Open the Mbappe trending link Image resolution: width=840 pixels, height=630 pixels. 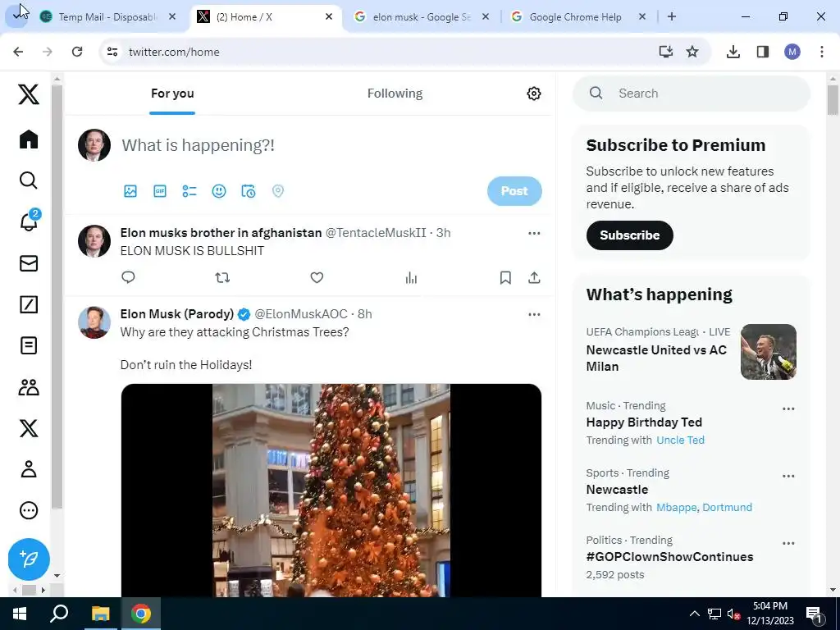pos(677,507)
